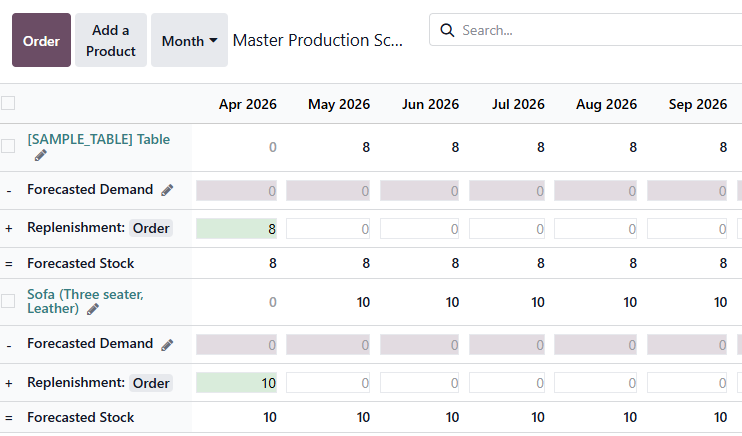Select green Apr 2026 replenishment cell for Table

(x=237, y=228)
